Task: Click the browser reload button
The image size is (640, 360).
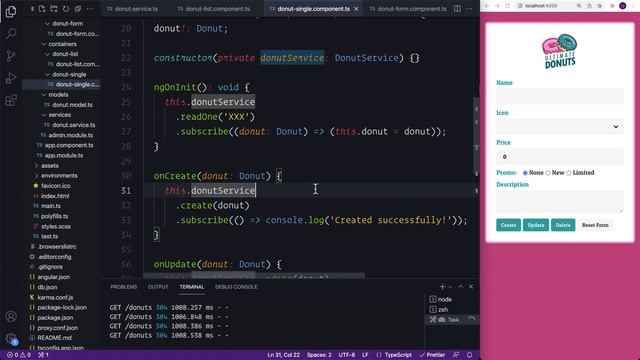Action: point(508,6)
